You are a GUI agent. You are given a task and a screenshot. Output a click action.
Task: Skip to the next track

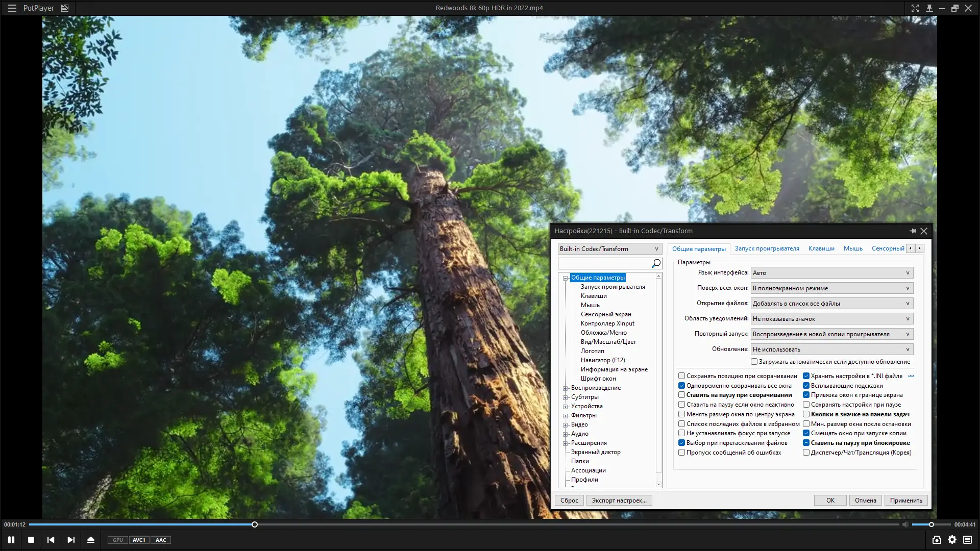[x=71, y=540]
